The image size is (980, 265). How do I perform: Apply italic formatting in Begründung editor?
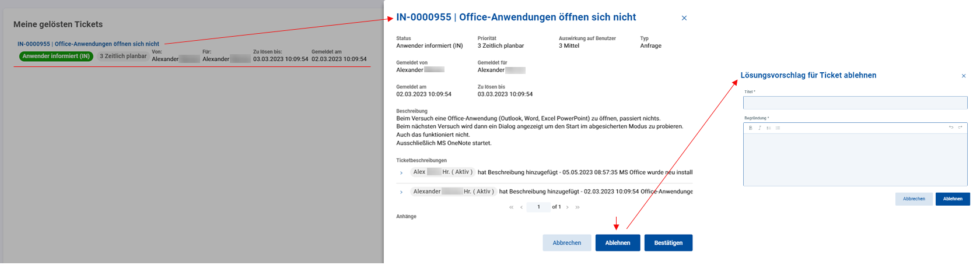click(x=759, y=128)
